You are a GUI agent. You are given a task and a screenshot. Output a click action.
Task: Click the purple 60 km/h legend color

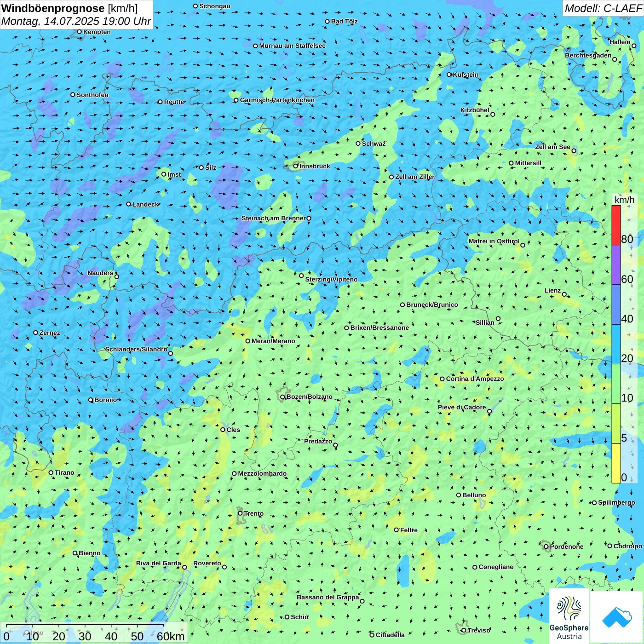(x=616, y=265)
